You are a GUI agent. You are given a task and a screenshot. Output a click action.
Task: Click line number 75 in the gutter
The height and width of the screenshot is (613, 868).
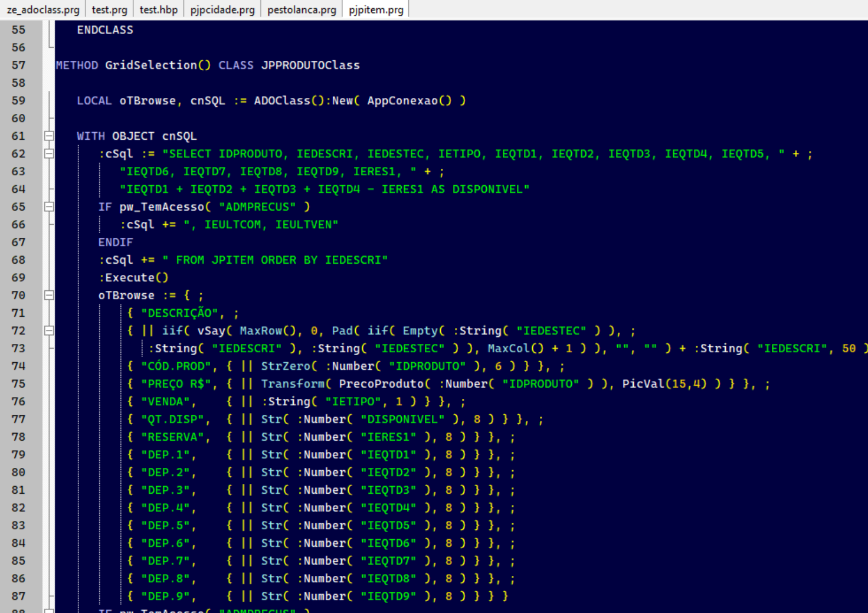pyautogui.click(x=18, y=383)
